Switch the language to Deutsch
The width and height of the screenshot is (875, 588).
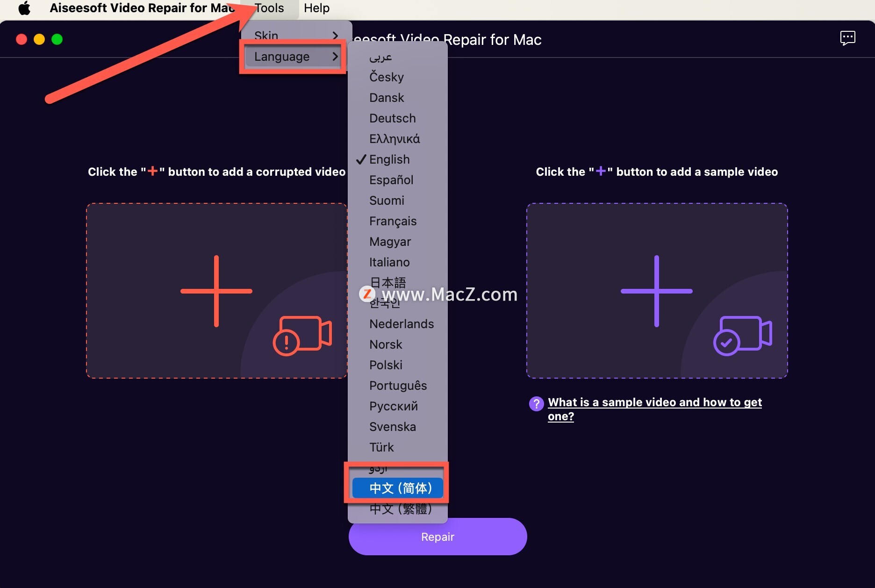(x=398, y=118)
